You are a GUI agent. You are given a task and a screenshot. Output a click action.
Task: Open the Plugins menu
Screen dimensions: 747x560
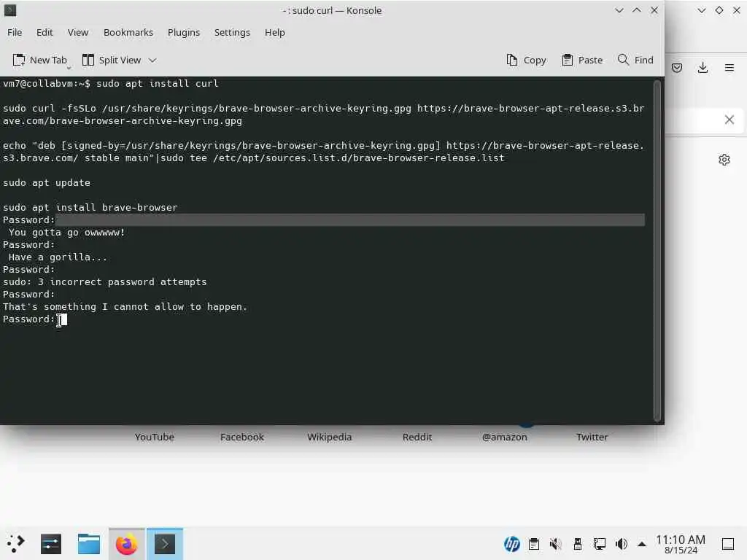click(183, 32)
